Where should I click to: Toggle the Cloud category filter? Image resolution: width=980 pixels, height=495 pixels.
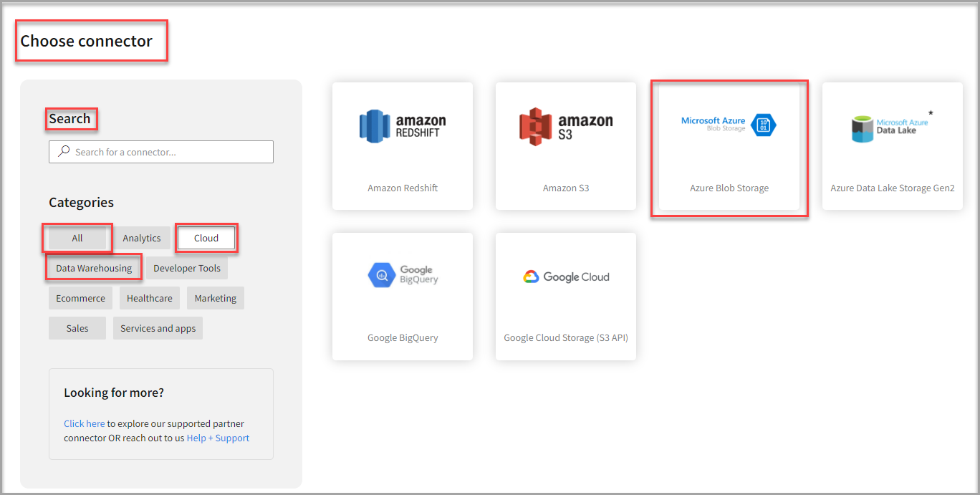pyautogui.click(x=206, y=239)
